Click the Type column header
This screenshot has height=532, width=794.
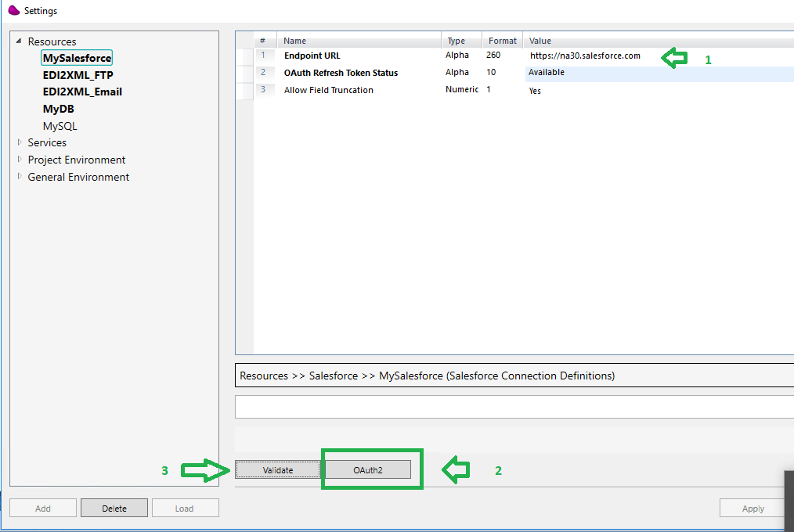[462, 41]
